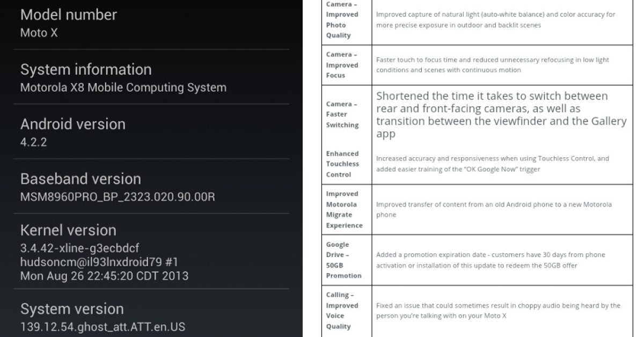The width and height of the screenshot is (644, 337).
Task: Select the Enhanced Touchless Control label
Action: pyautogui.click(x=342, y=164)
